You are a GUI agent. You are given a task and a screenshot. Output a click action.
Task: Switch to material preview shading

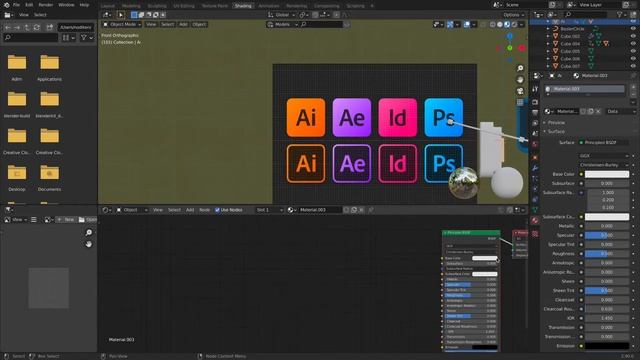pos(507,24)
